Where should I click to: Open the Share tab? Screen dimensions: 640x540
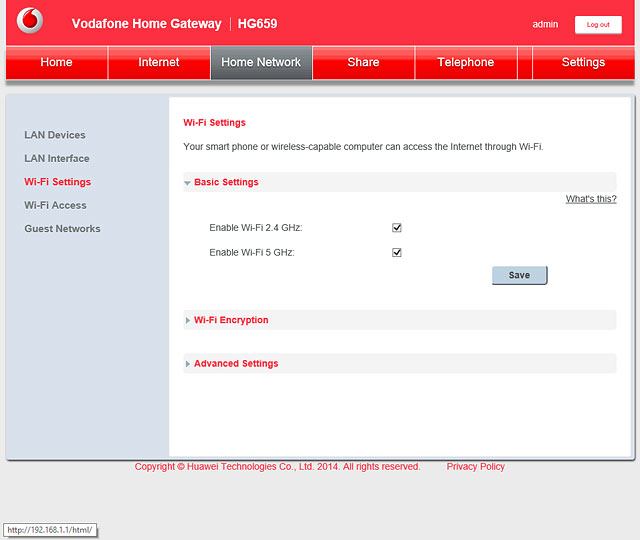click(363, 62)
